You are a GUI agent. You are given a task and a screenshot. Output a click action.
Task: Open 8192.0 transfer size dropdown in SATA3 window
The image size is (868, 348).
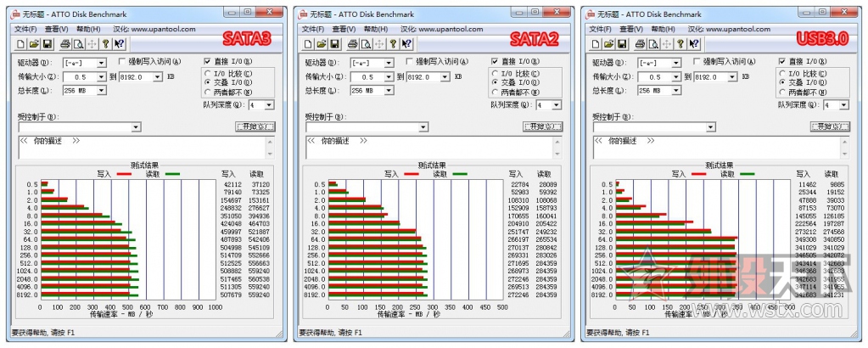(x=159, y=77)
